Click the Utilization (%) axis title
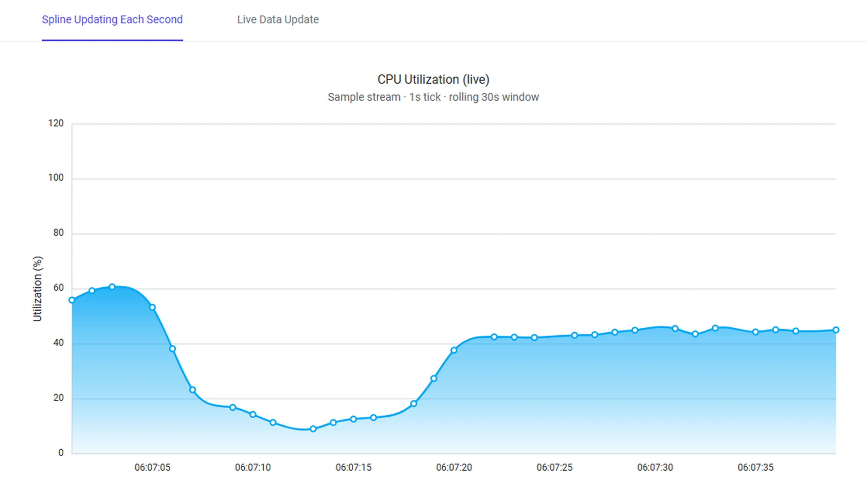 point(37,289)
